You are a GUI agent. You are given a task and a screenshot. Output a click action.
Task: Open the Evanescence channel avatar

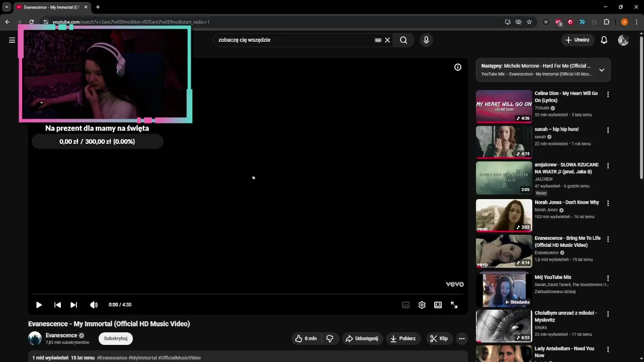35,338
